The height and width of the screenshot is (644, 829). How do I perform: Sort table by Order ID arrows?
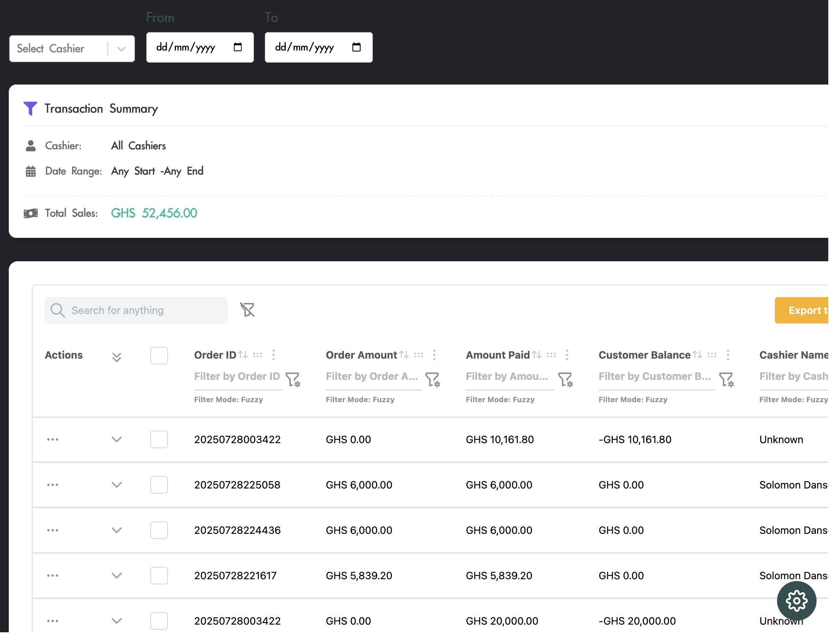(x=243, y=355)
